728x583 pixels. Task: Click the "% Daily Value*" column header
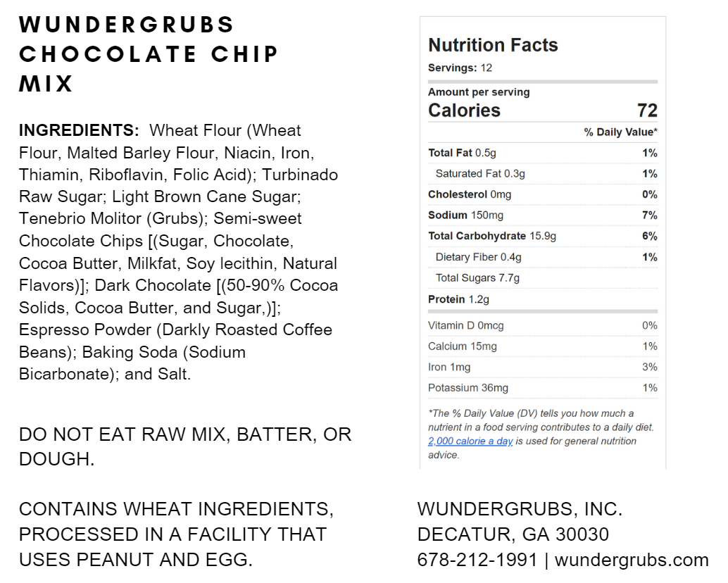click(x=620, y=132)
